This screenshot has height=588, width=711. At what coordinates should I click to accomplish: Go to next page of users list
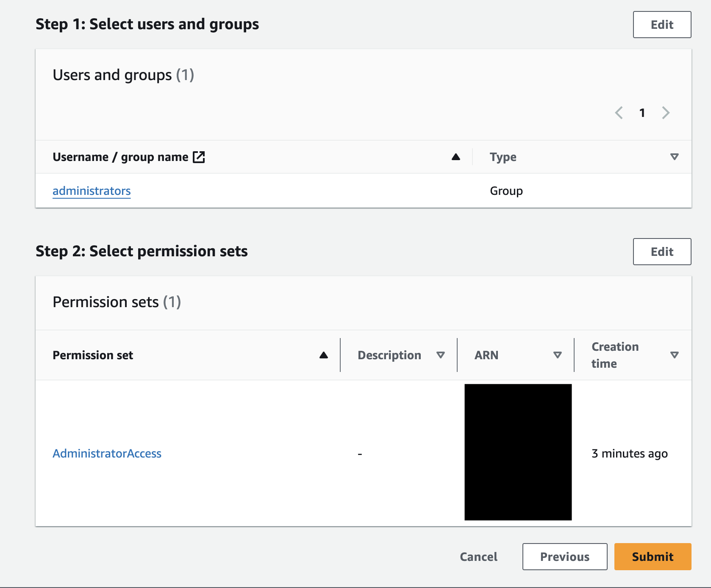click(x=666, y=113)
